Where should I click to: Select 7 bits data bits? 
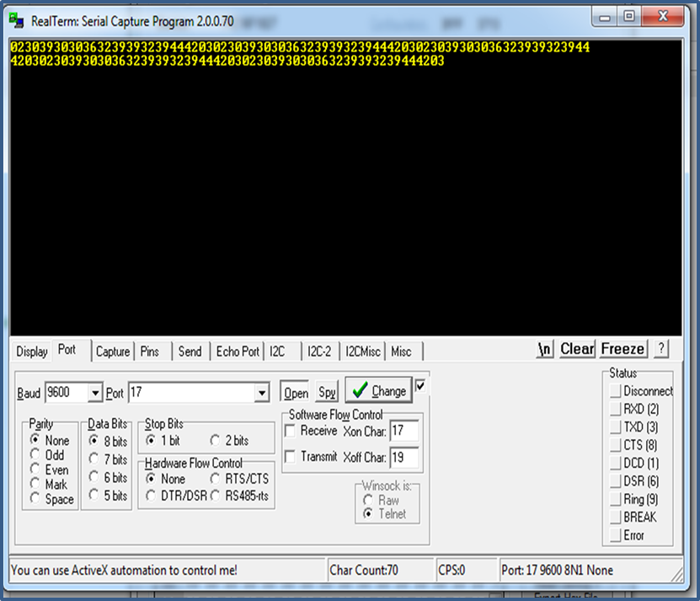coord(108,459)
